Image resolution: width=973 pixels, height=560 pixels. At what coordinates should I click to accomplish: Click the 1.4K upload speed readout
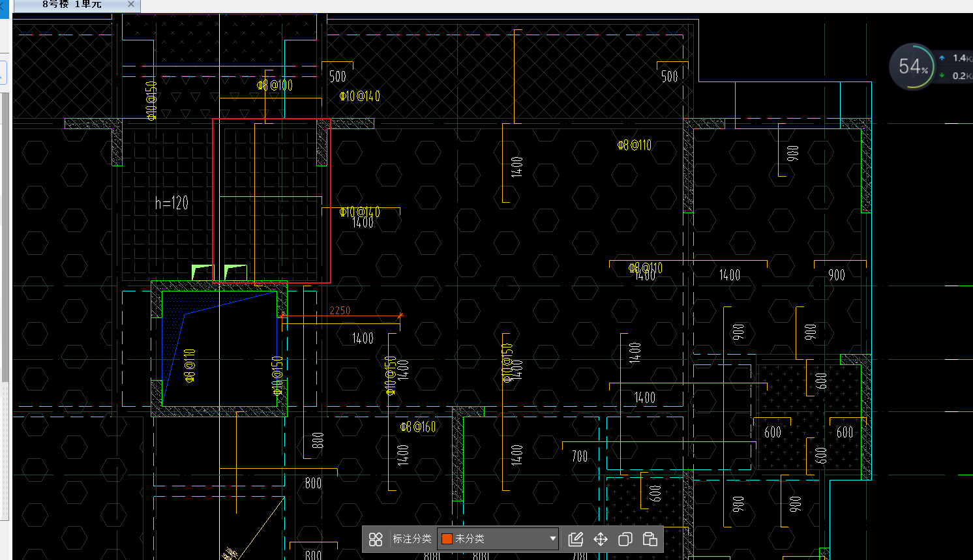(x=961, y=58)
